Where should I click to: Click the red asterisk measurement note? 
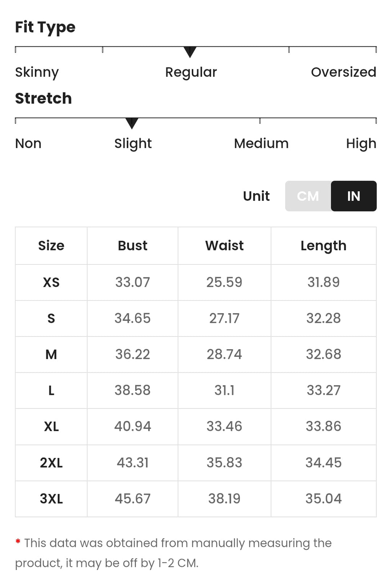[x=18, y=542]
